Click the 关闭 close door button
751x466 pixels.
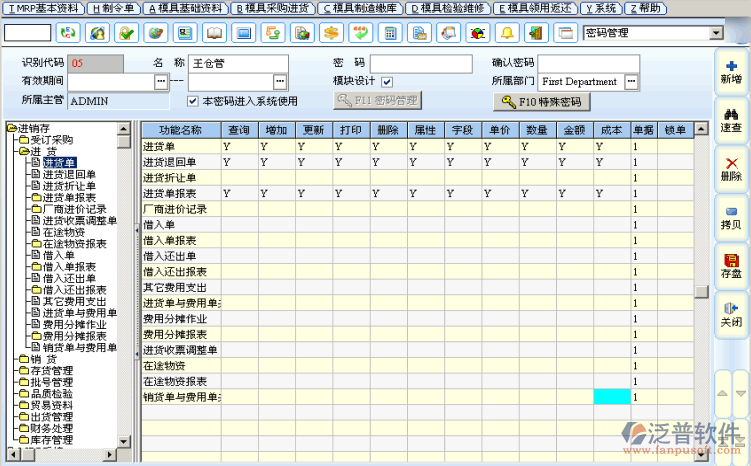(730, 315)
